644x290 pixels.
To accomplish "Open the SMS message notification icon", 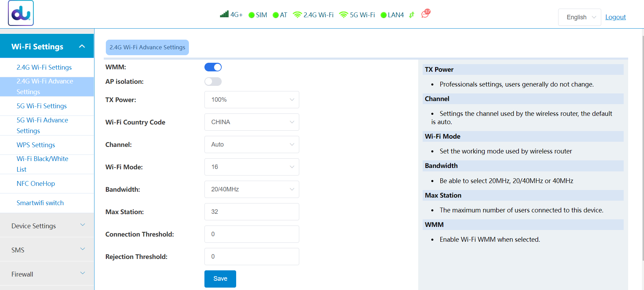I will (x=426, y=14).
